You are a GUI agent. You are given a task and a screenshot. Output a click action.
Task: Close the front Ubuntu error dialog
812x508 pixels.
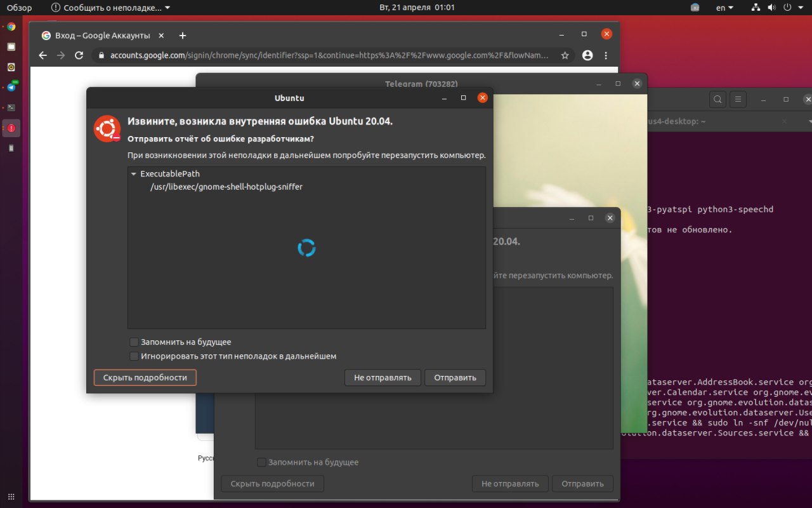click(x=482, y=98)
